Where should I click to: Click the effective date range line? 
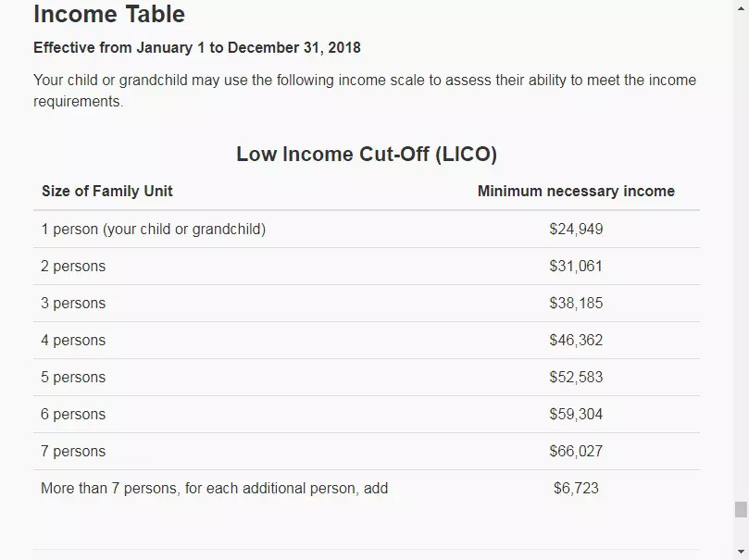197,47
